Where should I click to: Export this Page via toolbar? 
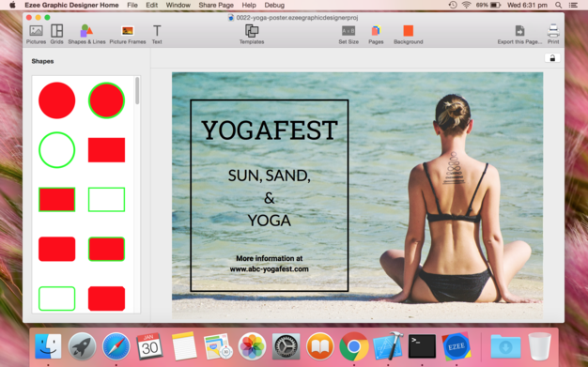point(519,35)
